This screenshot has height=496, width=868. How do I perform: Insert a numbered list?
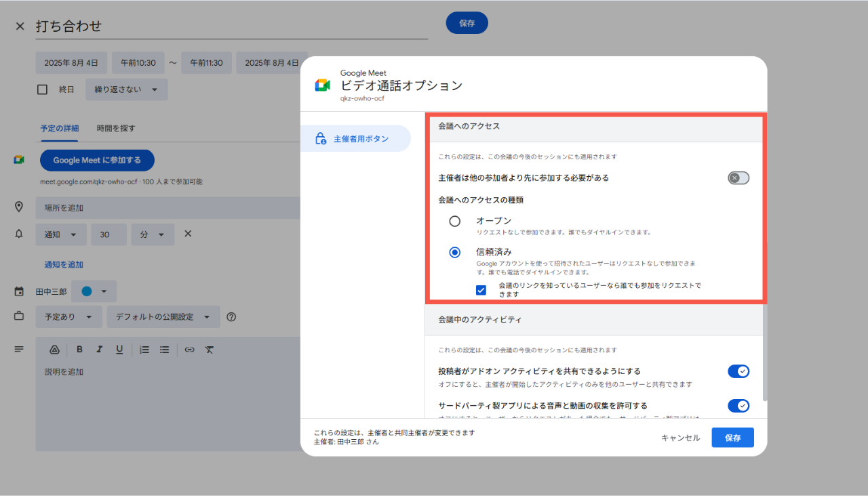(x=144, y=350)
